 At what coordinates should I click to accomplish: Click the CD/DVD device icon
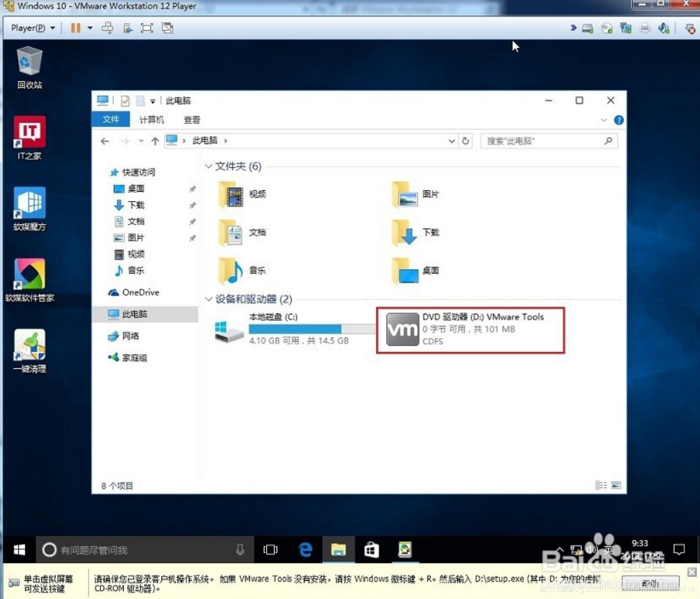point(607,28)
